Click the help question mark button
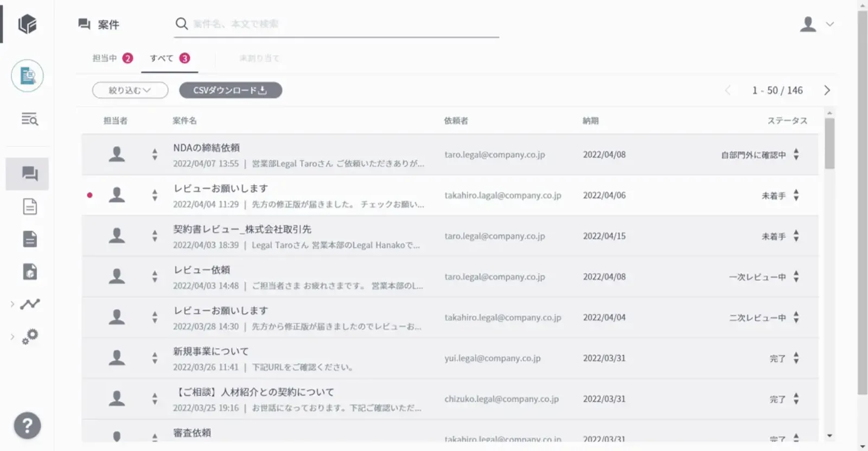Image resolution: width=868 pixels, height=451 pixels. pyautogui.click(x=27, y=426)
